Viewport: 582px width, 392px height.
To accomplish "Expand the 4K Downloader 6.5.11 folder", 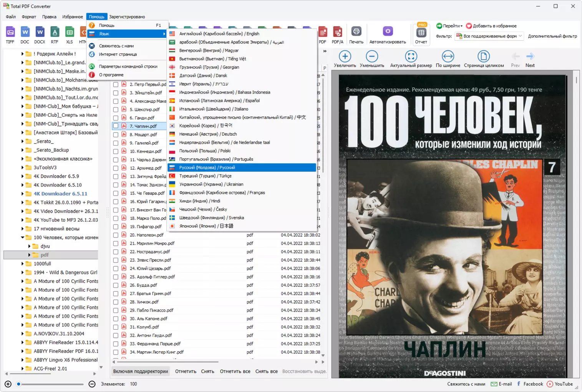I will 22,194.
